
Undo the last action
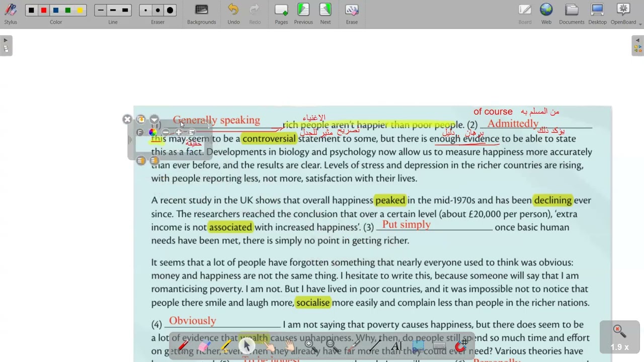coord(233,14)
